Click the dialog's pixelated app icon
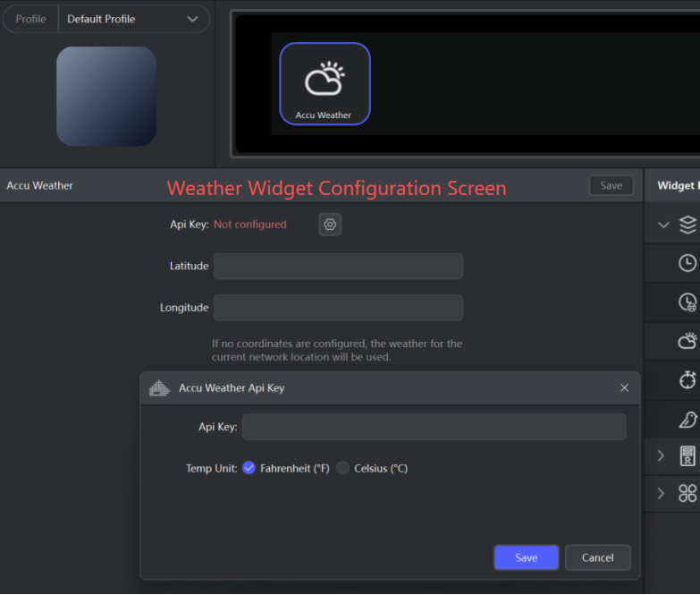 pos(159,387)
